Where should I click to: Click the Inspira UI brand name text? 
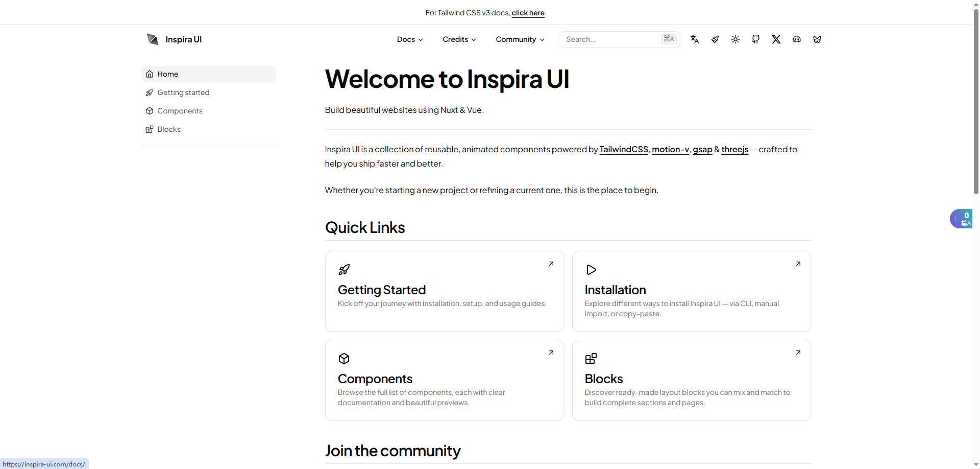click(x=184, y=39)
